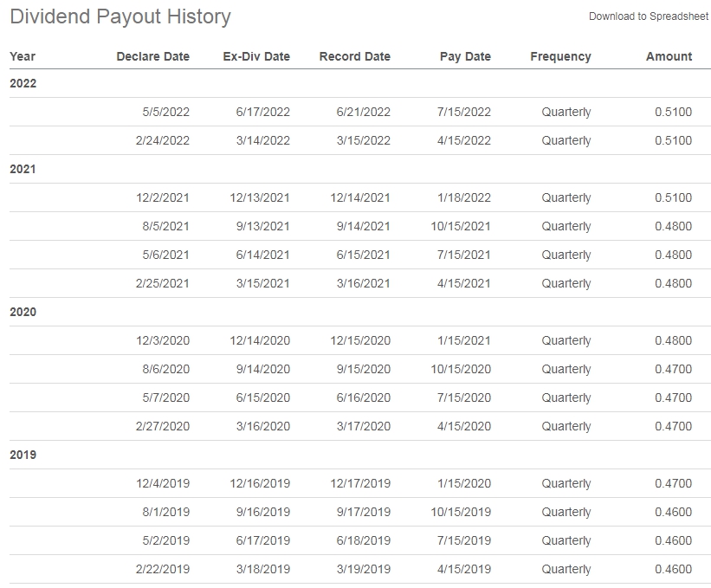Click the 1/18/2022 pay date cell

(464, 197)
